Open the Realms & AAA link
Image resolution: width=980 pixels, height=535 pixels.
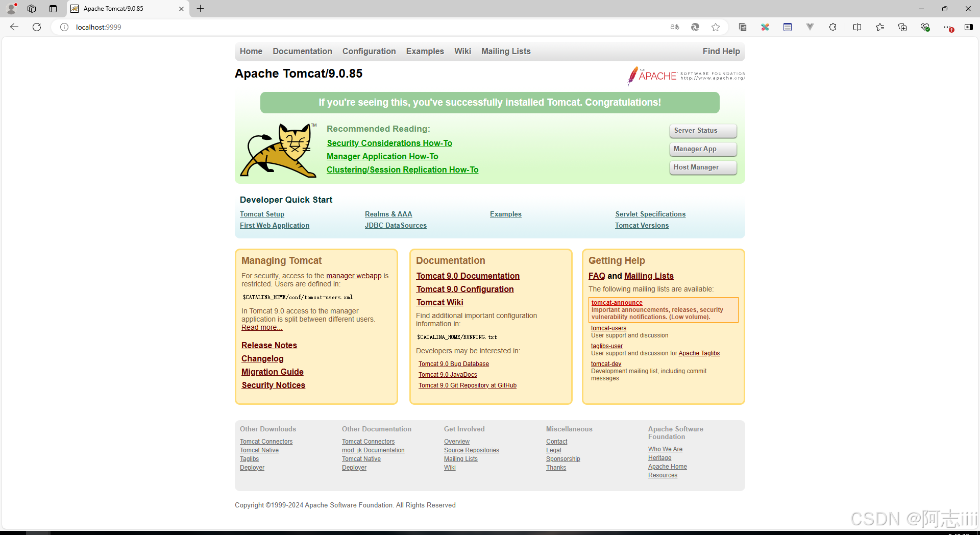click(388, 214)
